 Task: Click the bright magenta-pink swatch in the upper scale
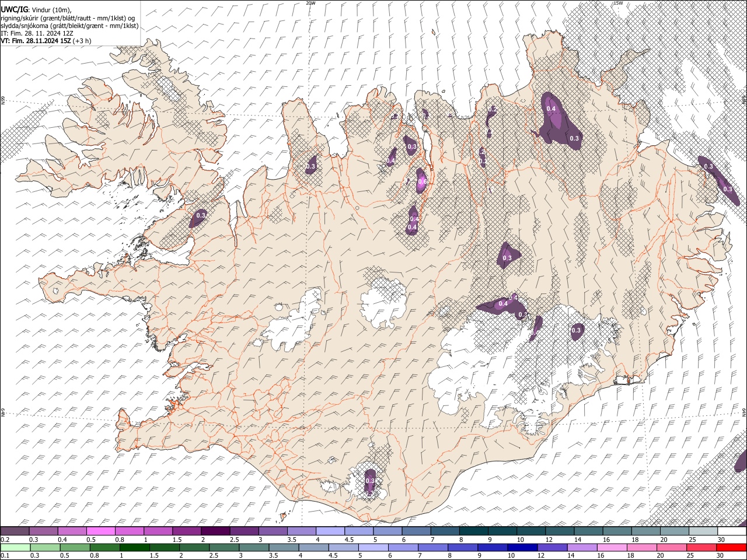tap(101, 531)
